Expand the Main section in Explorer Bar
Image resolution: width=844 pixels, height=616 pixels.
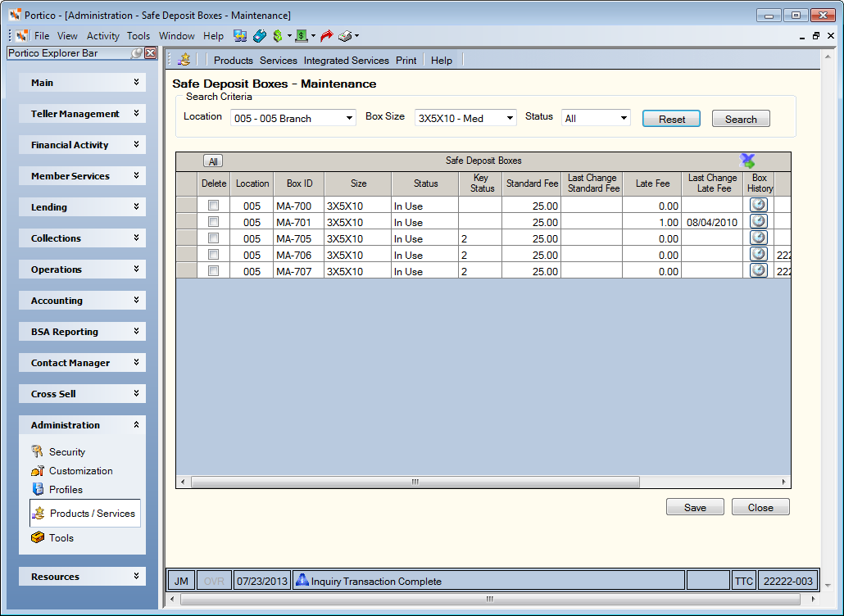[83, 82]
